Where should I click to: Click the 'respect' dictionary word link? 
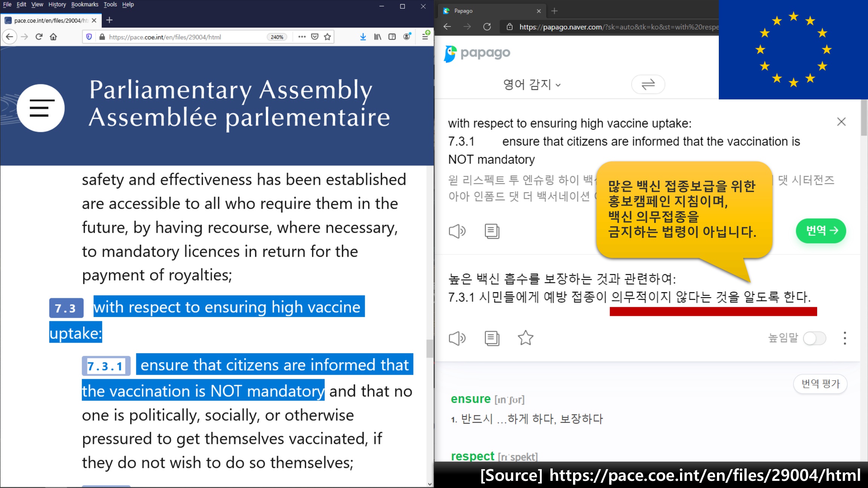[472, 456]
